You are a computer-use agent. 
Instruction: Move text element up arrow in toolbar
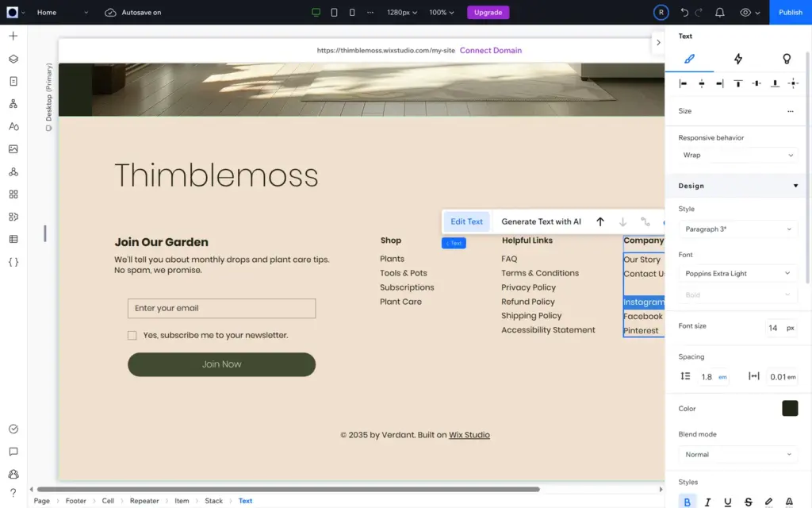600,222
